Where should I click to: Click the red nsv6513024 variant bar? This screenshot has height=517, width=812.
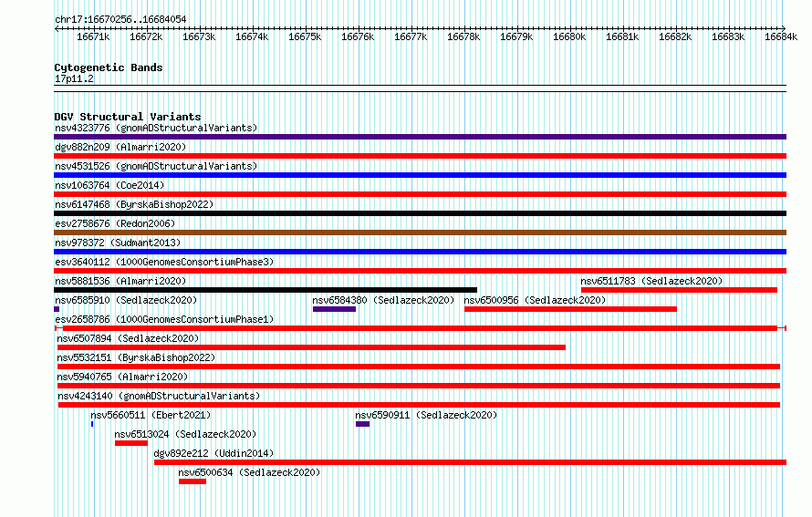131,443
